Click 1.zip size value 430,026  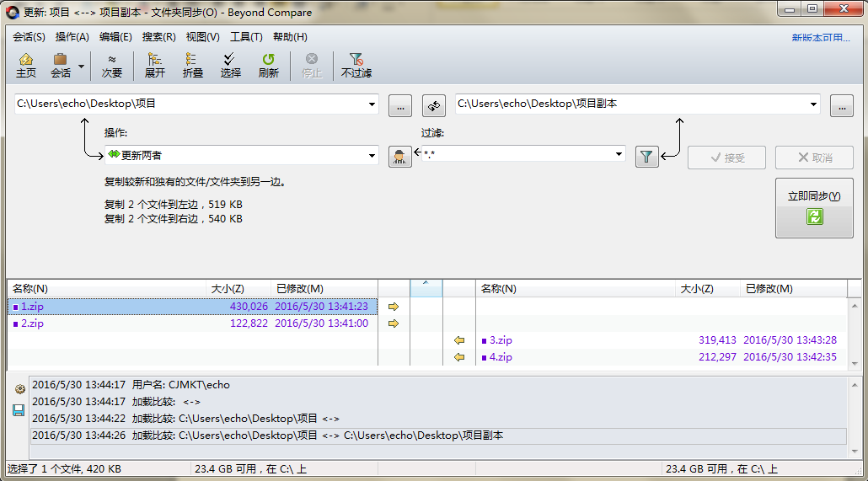coord(249,307)
